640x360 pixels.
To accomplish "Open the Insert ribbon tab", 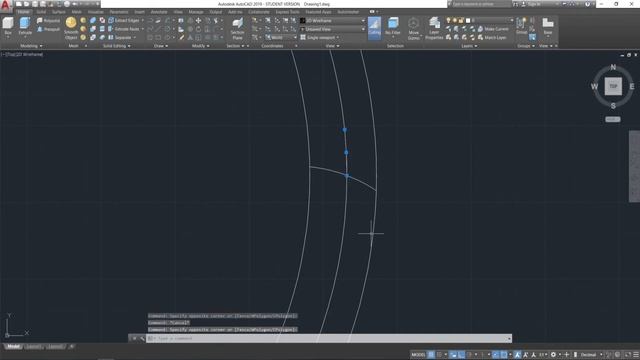I will (140, 12).
